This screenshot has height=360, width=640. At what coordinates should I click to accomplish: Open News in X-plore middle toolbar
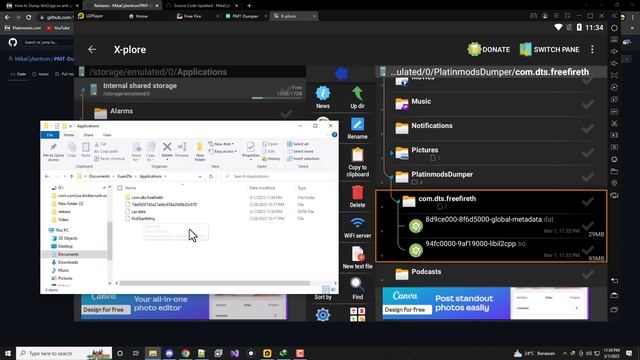[322, 97]
